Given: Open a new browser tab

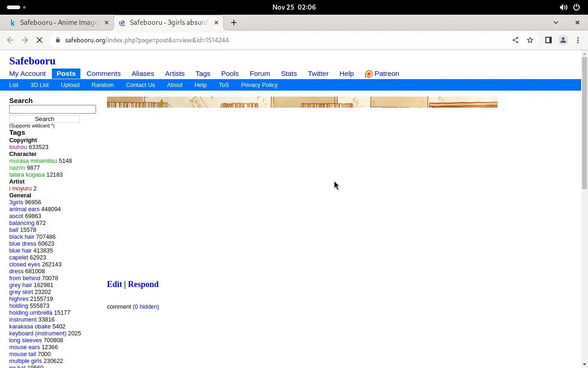Looking at the screenshot, I should [234, 23].
